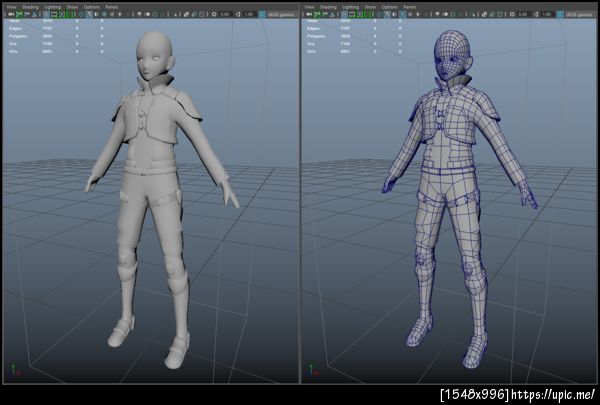Toggle green Lock Camera icon in right panel
Viewport: 600px width, 405px height.
(x=316, y=15)
